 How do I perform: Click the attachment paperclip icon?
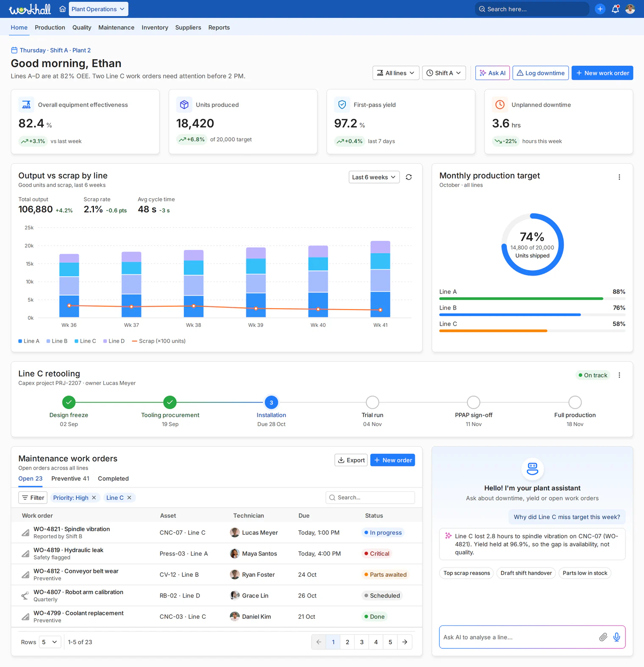click(603, 637)
